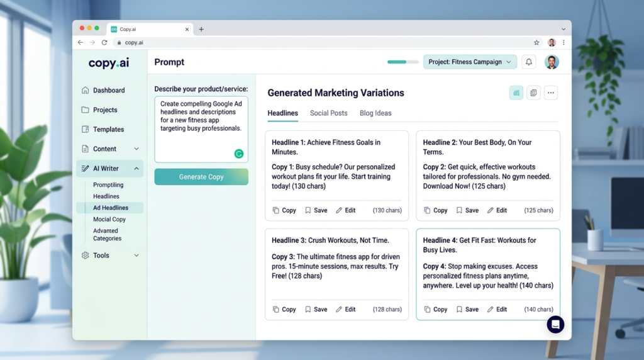This screenshot has width=644, height=360.
Task: Reload the page in browser
Action: (x=104, y=42)
